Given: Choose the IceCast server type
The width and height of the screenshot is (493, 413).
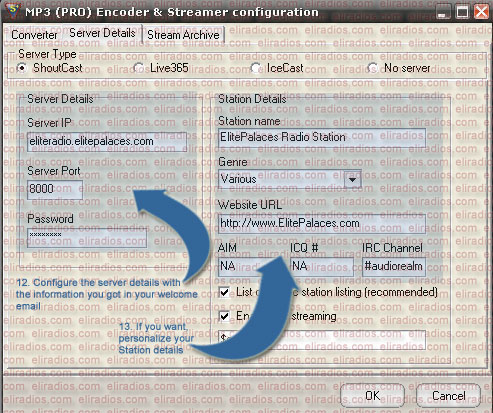Looking at the screenshot, I should 256,68.
